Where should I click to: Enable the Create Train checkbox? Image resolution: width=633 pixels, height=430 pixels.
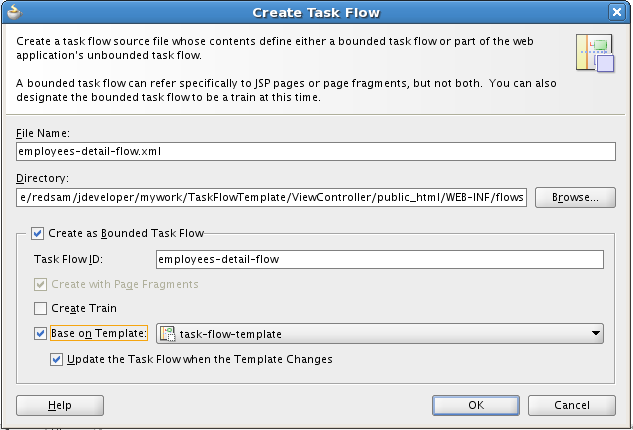point(41,309)
